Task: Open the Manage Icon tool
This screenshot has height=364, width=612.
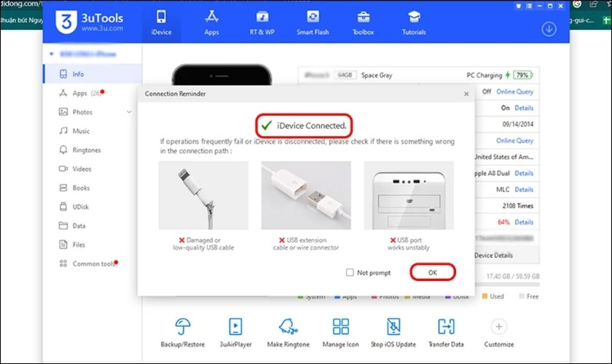Action: coord(341,333)
